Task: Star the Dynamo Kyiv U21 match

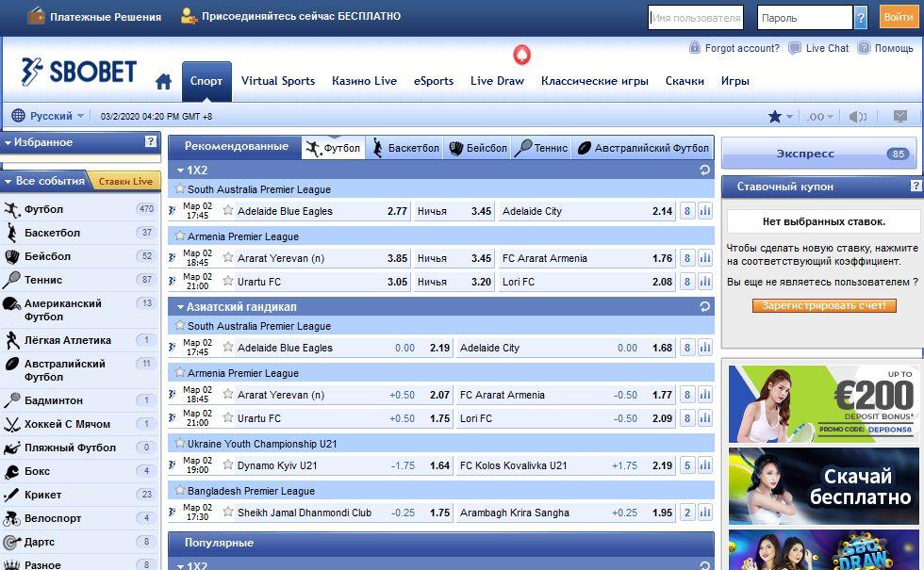Action: [227, 464]
